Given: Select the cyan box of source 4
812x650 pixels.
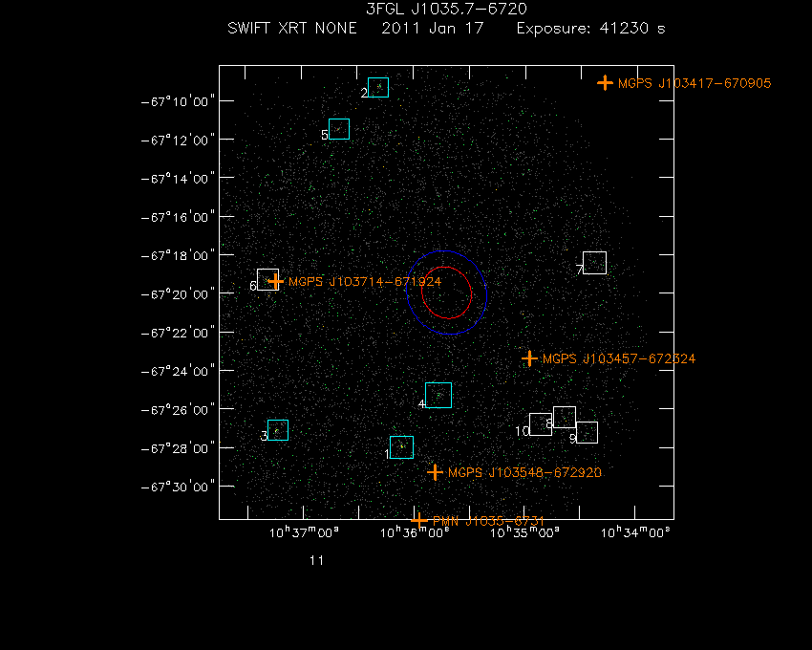Looking at the screenshot, I should pos(438,395).
